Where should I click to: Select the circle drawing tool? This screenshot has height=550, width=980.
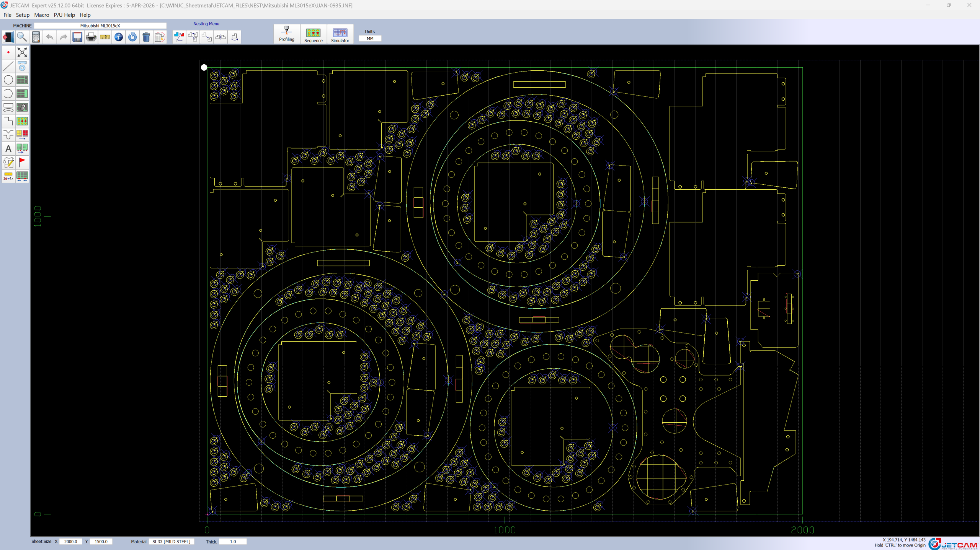pos(8,80)
